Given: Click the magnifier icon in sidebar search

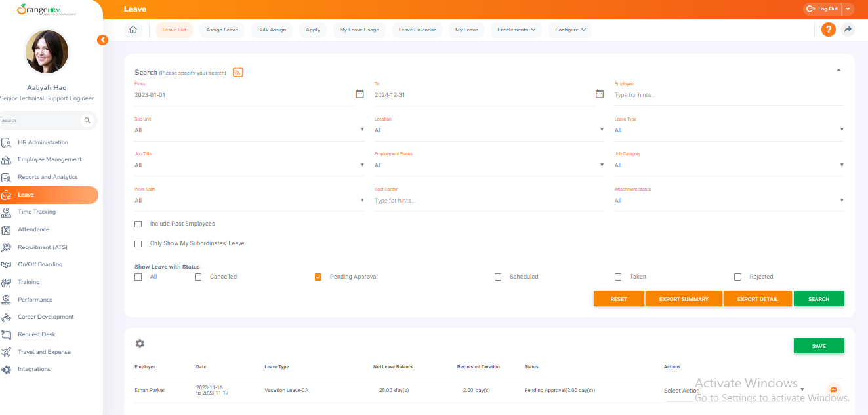Looking at the screenshot, I should tap(87, 120).
